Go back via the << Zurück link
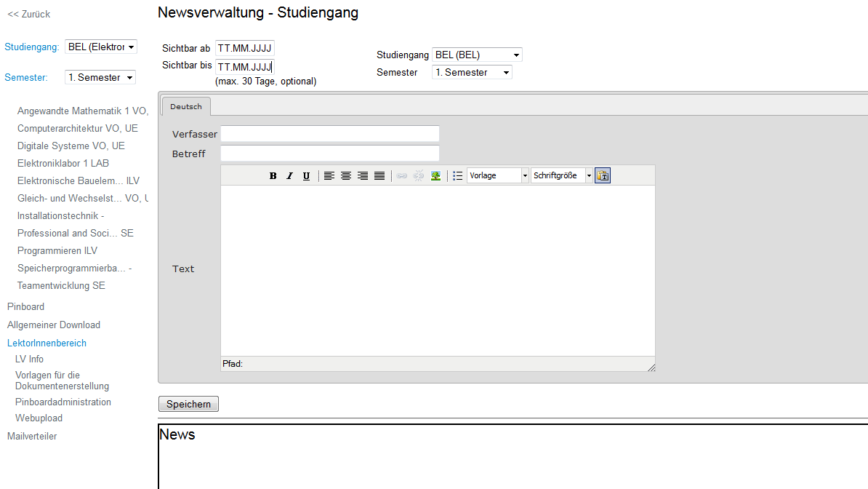 (x=29, y=15)
